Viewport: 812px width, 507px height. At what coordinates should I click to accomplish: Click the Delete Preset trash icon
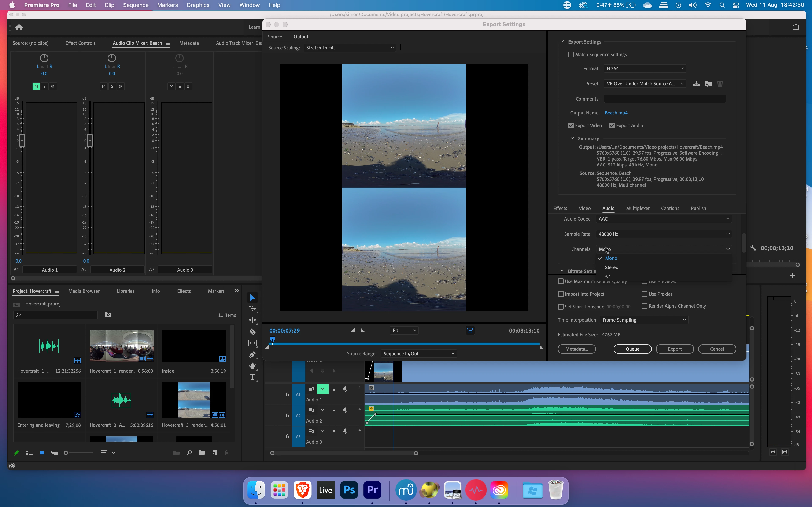[x=720, y=83]
